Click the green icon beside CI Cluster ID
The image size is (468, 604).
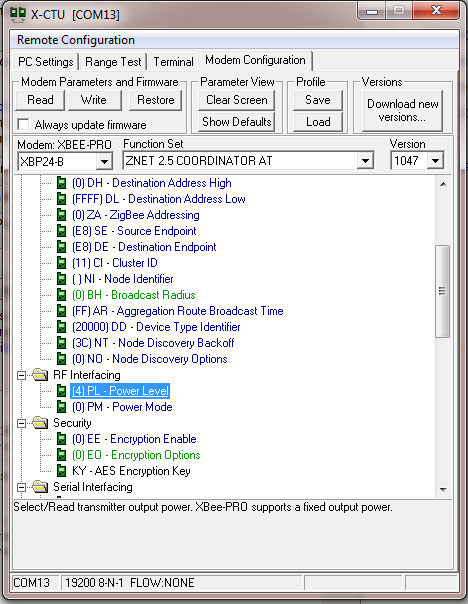pyautogui.click(x=61, y=263)
